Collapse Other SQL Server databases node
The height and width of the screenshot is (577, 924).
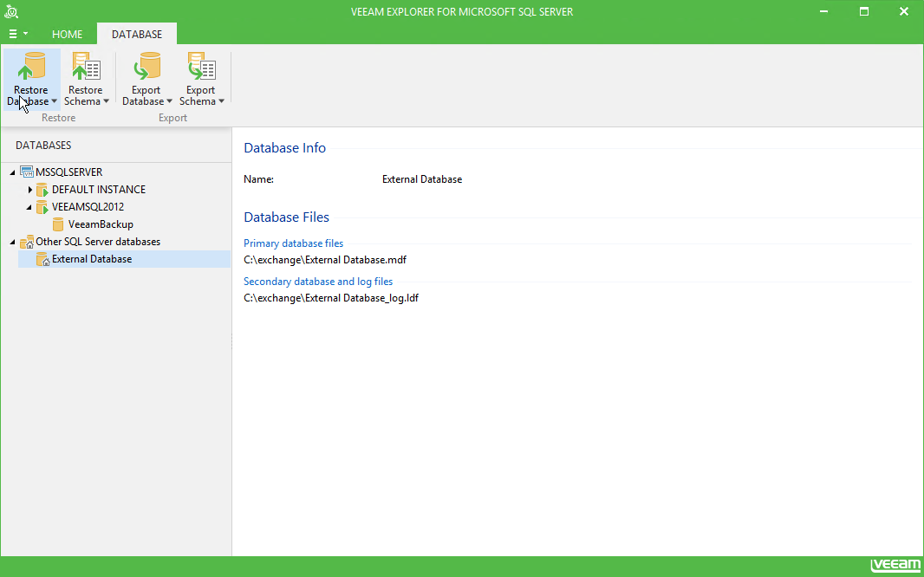[13, 242]
